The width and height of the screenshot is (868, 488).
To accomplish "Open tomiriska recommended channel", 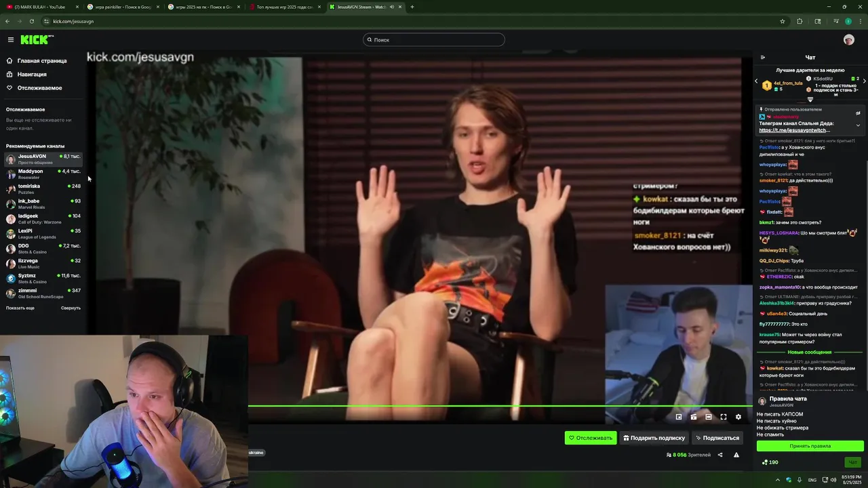I will pos(43,189).
